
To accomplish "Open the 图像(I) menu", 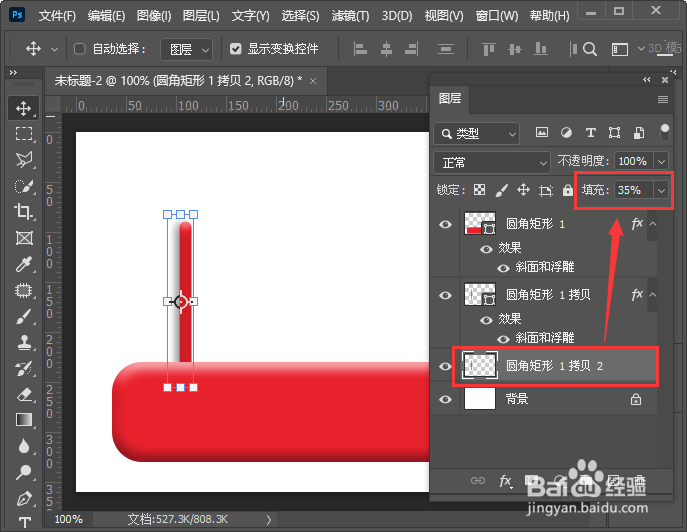I will [x=154, y=16].
